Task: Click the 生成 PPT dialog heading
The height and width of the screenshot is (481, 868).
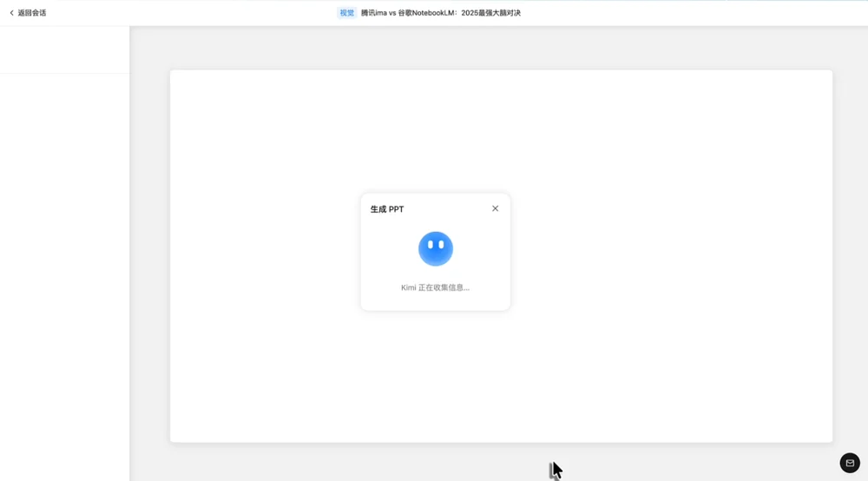Action: coord(387,209)
